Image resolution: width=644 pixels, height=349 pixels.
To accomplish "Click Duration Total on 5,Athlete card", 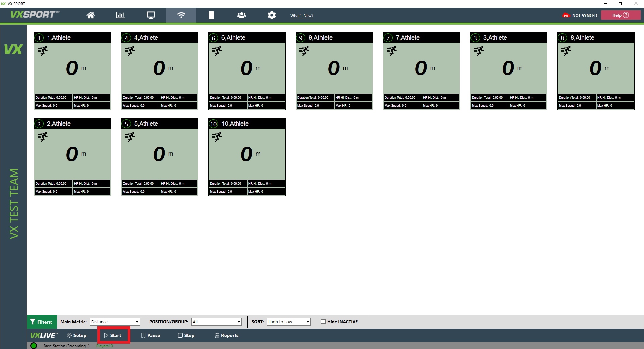I will [x=141, y=184].
